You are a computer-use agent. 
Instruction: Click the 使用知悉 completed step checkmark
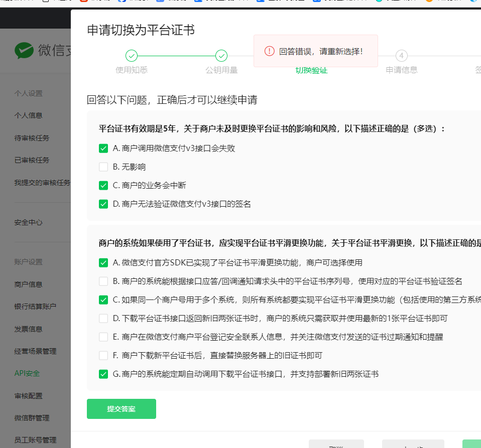(132, 56)
